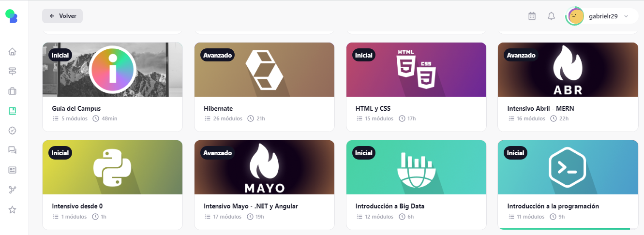This screenshot has height=235, width=644.
Task: Select the HTML y CSS course thumbnail
Action: 416,70
